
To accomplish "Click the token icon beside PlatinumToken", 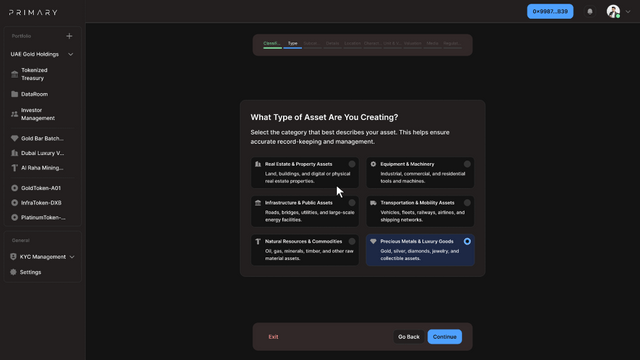I will (x=15, y=218).
